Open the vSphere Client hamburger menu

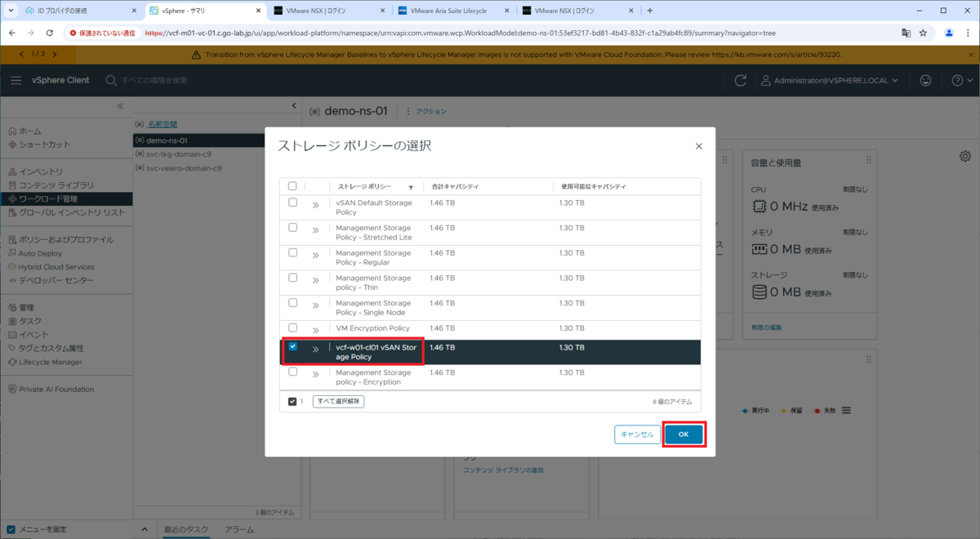click(16, 80)
